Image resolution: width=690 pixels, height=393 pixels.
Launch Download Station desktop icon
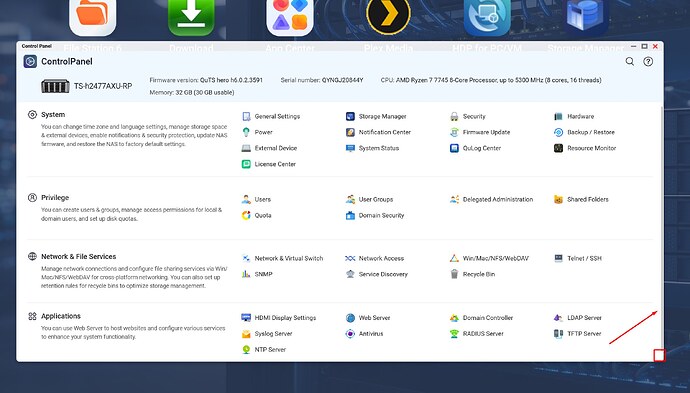click(x=191, y=18)
